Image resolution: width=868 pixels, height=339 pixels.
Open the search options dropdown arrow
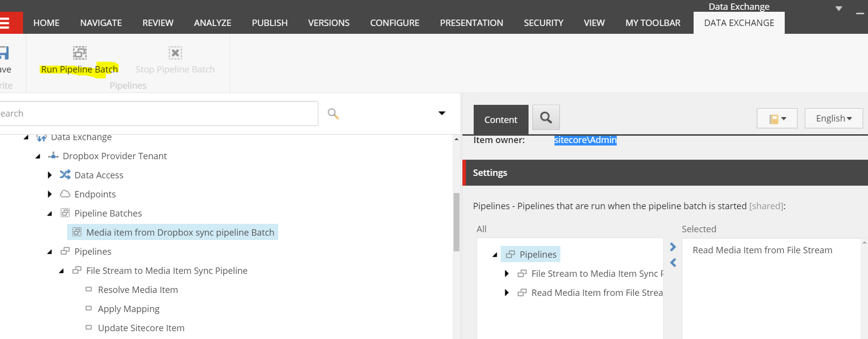[x=442, y=113]
